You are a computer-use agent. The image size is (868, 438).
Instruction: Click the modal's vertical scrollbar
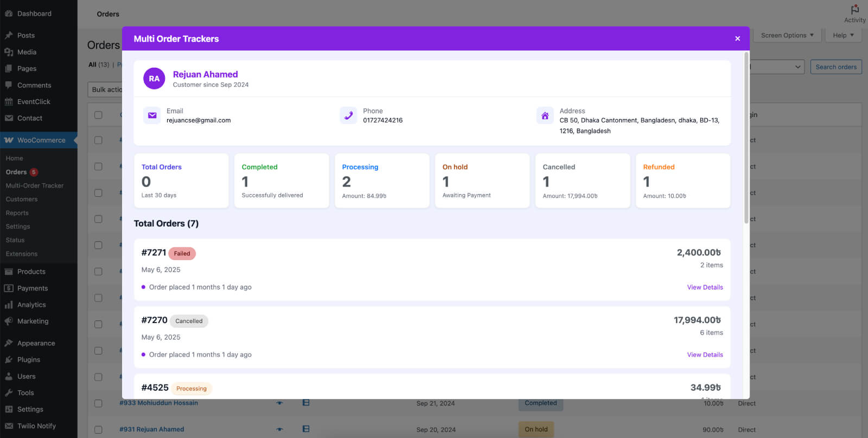(746, 138)
